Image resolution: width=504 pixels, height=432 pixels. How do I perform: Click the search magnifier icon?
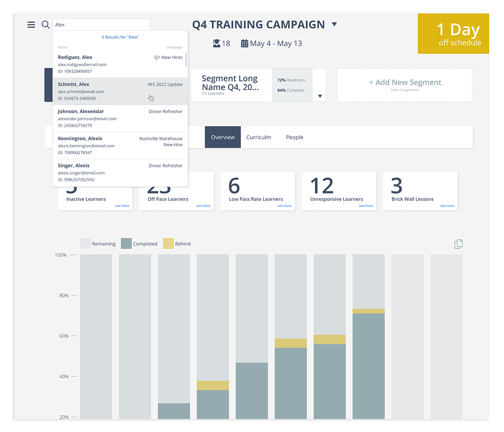click(x=45, y=25)
